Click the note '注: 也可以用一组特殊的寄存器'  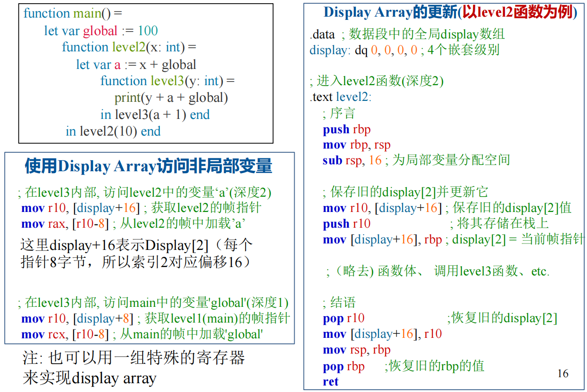coord(133,358)
